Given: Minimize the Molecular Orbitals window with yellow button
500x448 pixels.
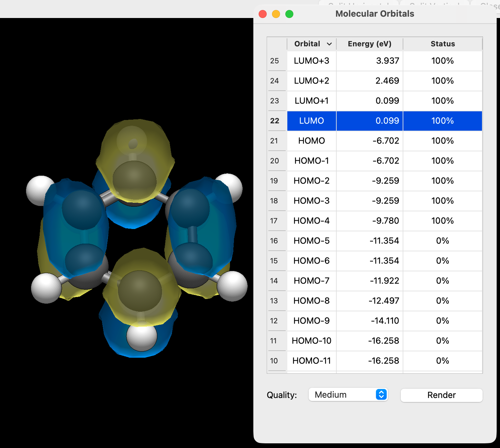Looking at the screenshot, I should coord(276,14).
